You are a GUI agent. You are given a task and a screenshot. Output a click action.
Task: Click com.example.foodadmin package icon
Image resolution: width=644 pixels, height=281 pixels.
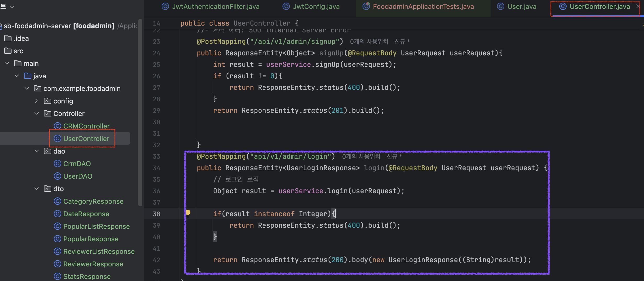pyautogui.click(x=38, y=89)
